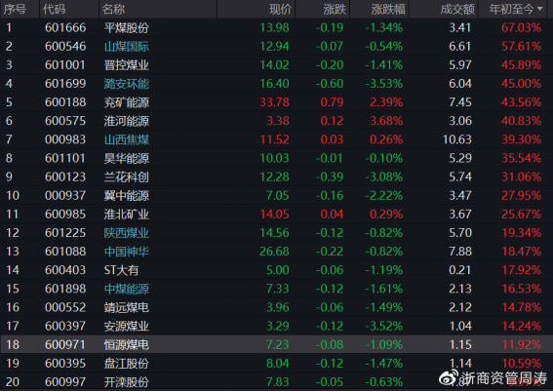Click the -3.08% change of 兰花科创

point(383,176)
